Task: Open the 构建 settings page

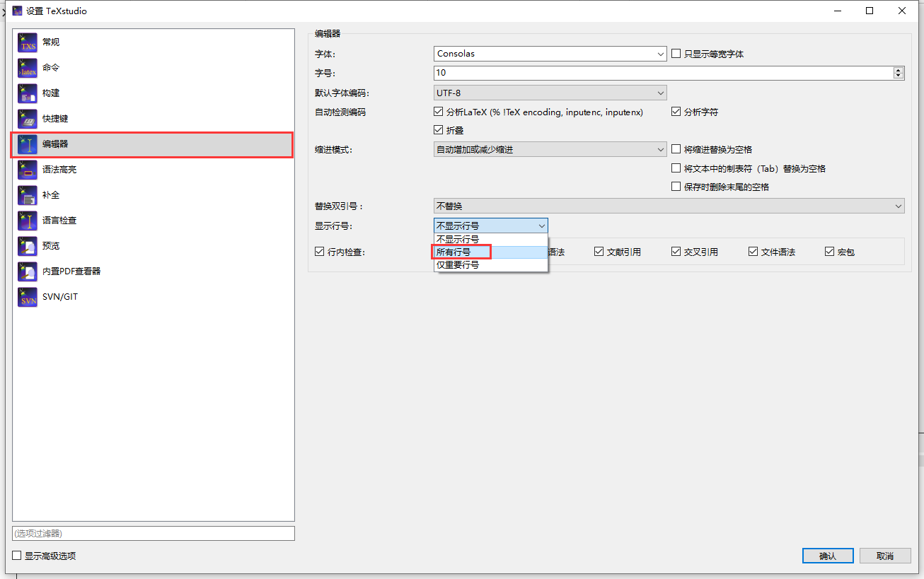Action: point(153,93)
